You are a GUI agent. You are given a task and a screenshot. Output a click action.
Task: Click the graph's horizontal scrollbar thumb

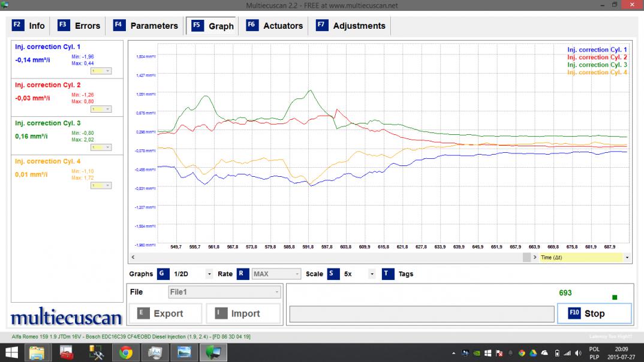[526, 257]
